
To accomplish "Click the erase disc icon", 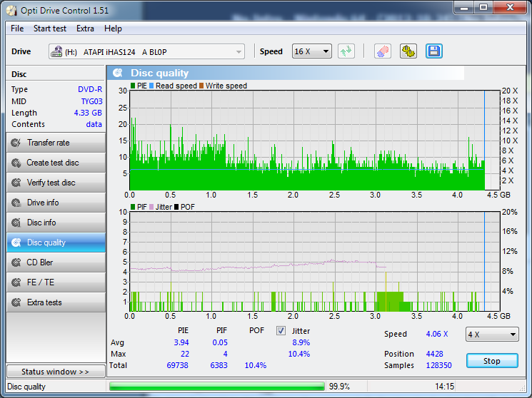I will pos(382,51).
